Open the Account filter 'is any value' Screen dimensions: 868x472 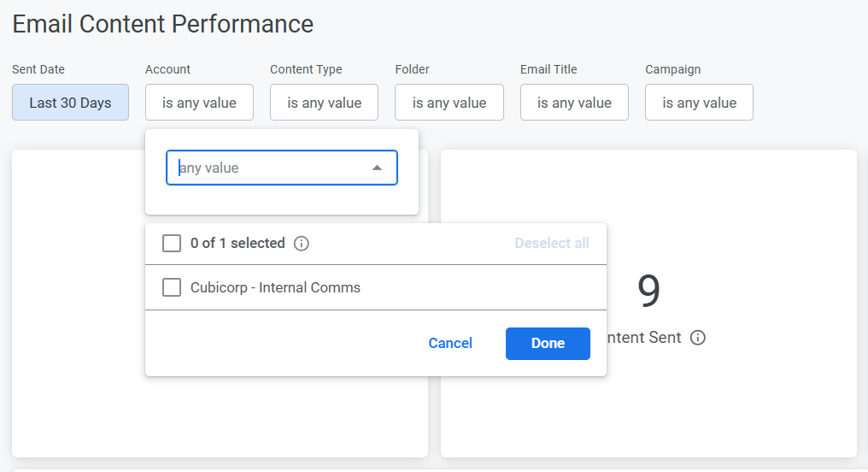point(199,103)
